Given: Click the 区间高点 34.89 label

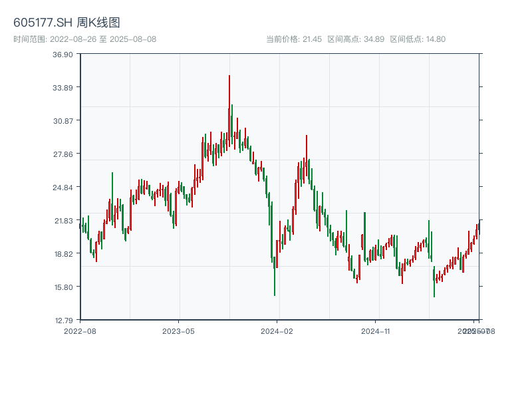Looking at the screenshot, I should (356, 39).
